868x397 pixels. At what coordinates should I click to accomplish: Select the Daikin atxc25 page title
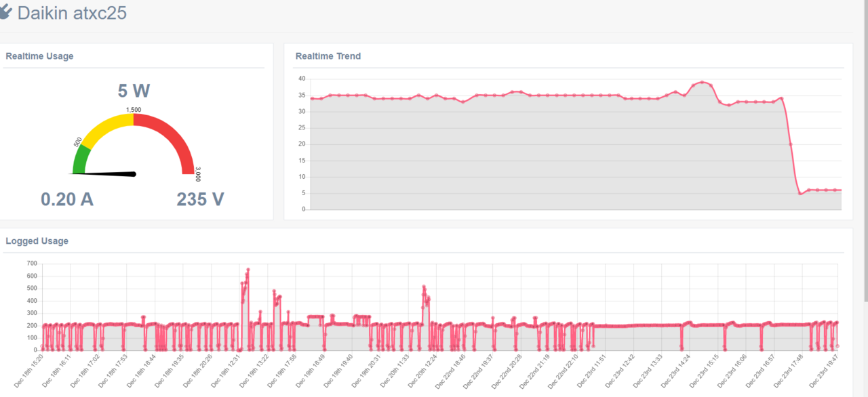tap(72, 12)
